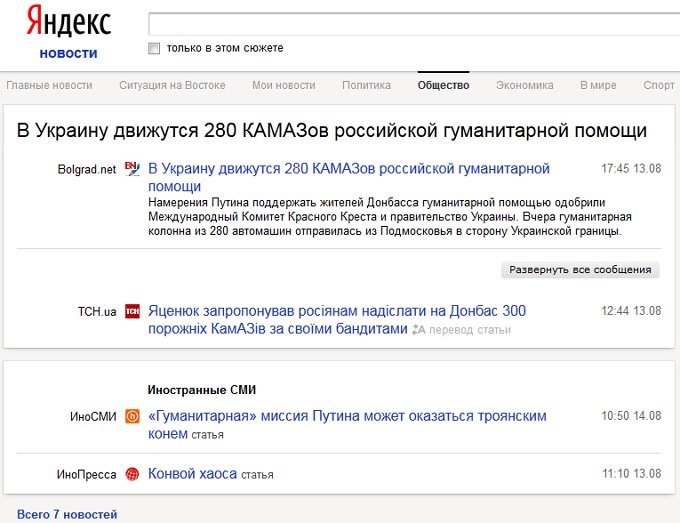The height and width of the screenshot is (523, 680).
Task: Click the search input field
Action: pyautogui.click(x=414, y=24)
